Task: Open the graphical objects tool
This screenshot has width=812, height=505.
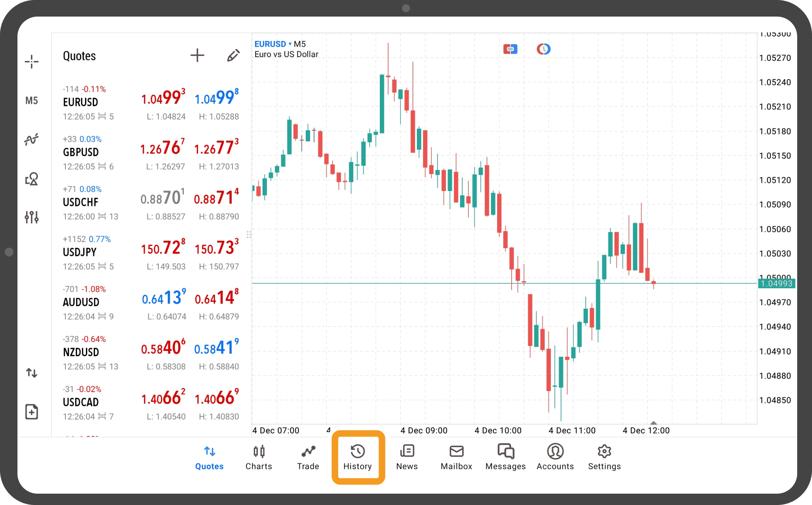Action: (x=32, y=179)
